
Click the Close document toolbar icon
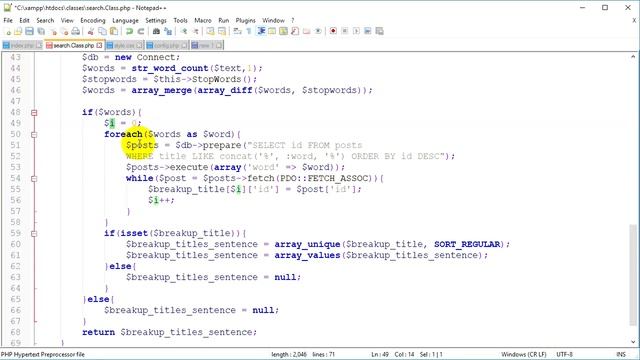coord(53,31)
